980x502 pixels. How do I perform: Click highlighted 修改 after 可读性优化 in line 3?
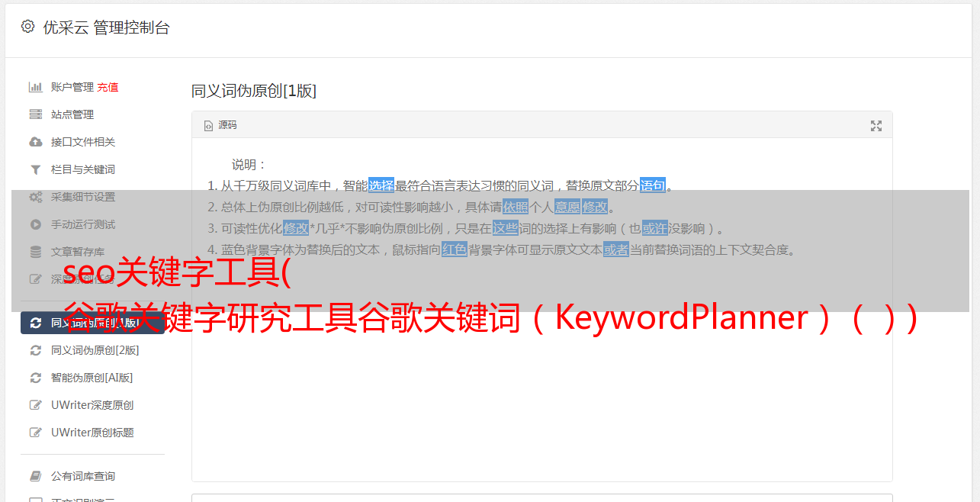pos(296,228)
